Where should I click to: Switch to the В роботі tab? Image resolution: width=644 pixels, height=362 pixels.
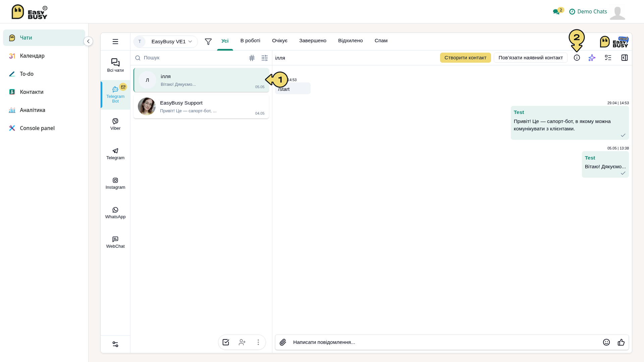250,41
